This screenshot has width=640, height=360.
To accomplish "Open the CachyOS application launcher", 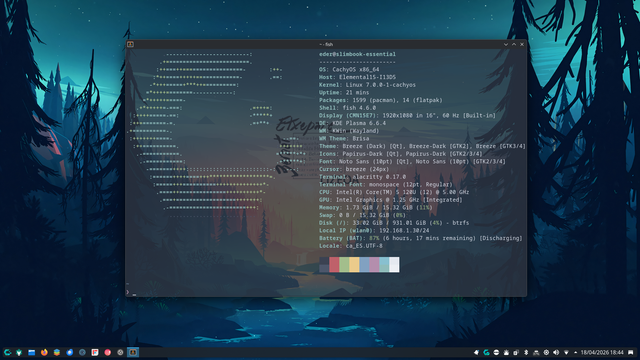I will (7, 352).
